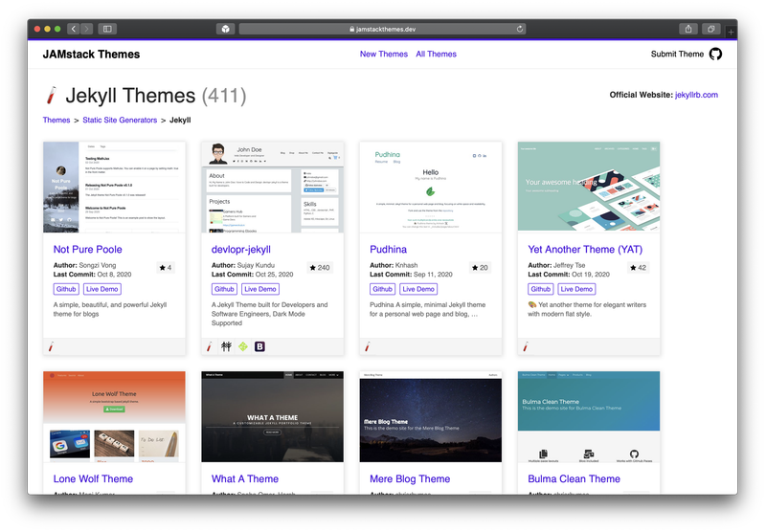Screen dimensions: 766x532
Task: Click the devlopr-jekyll preview thumbnail
Action: coord(273,187)
